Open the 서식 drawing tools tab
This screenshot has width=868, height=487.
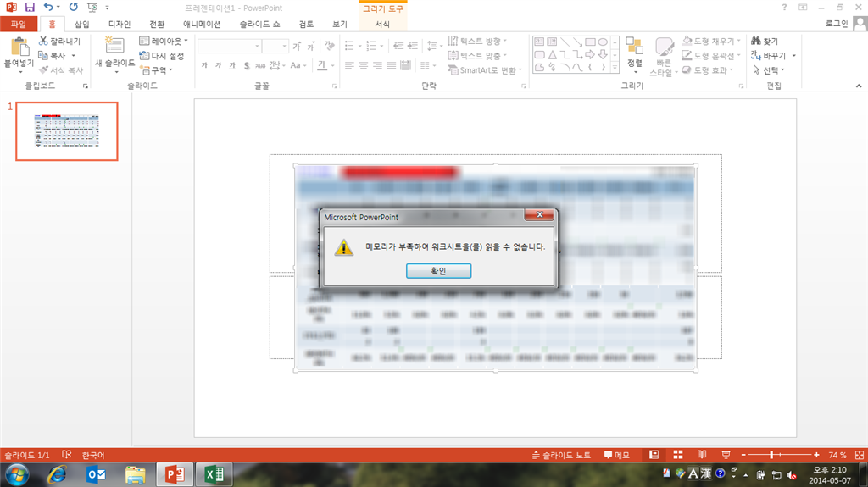coord(382,25)
